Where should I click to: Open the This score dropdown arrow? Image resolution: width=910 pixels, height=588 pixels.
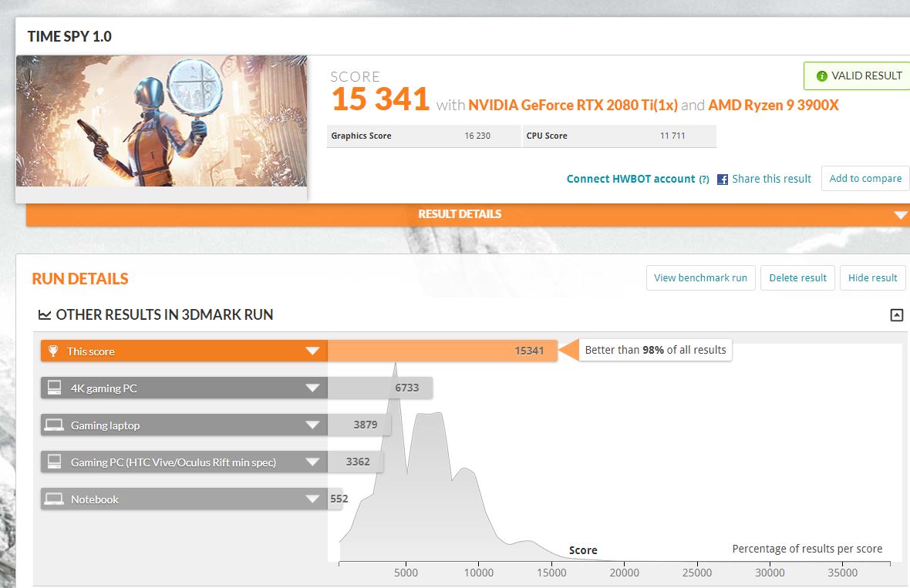coord(312,351)
